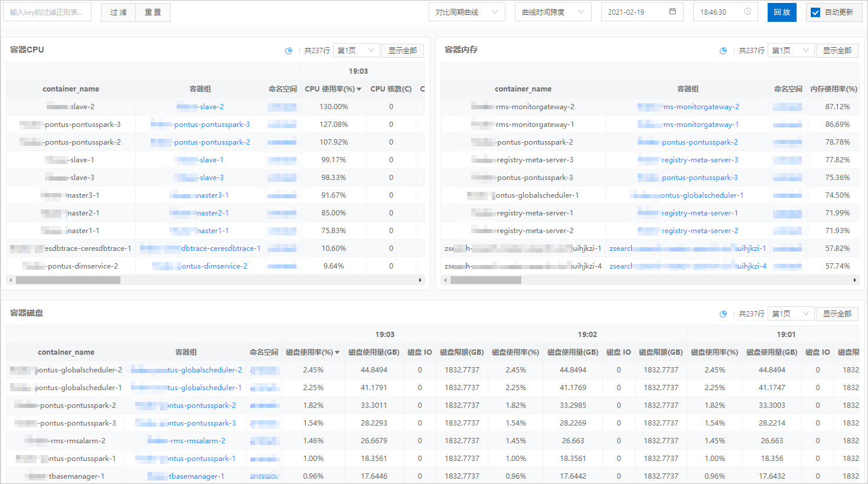Click the 10.60% CPU usage cell
The width and height of the screenshot is (868, 484).
(334, 248)
